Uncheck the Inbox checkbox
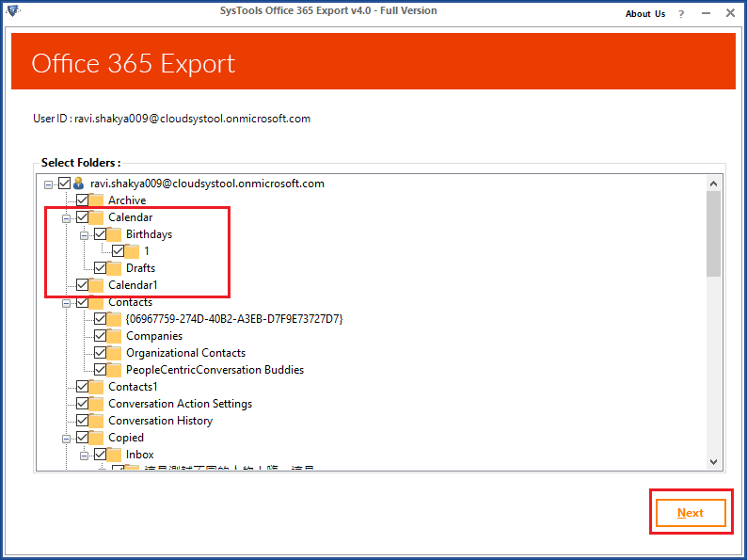This screenshot has width=747, height=560. 100,455
